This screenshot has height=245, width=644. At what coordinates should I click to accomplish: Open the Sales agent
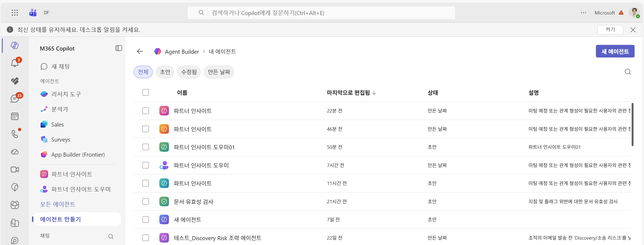click(52, 124)
